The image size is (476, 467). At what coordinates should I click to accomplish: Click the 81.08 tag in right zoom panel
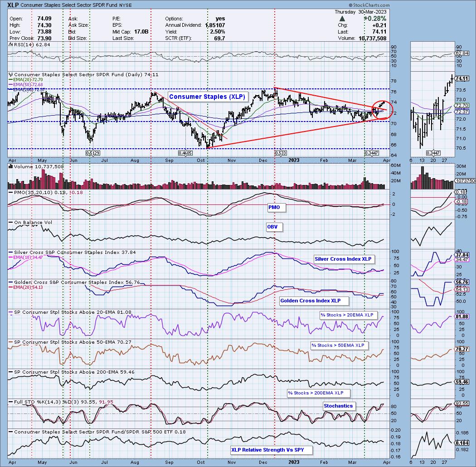(462, 316)
